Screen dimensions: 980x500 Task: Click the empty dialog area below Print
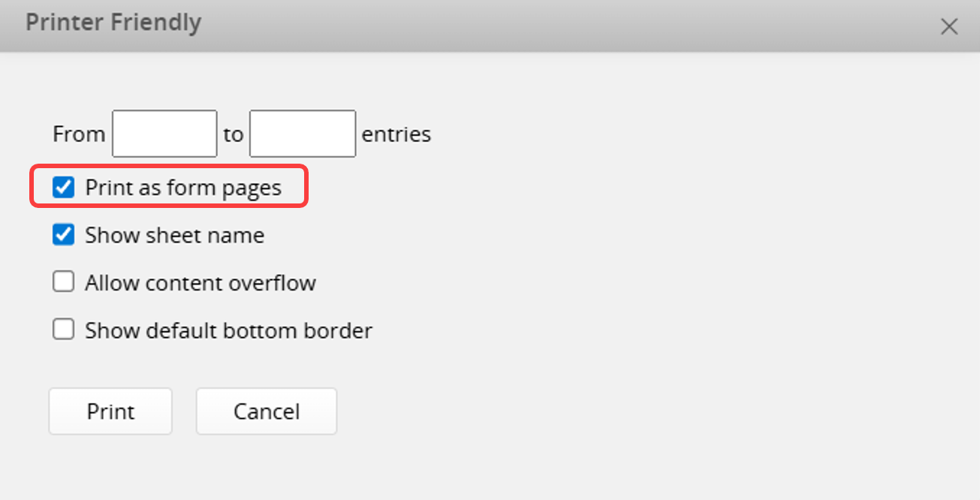(110, 469)
